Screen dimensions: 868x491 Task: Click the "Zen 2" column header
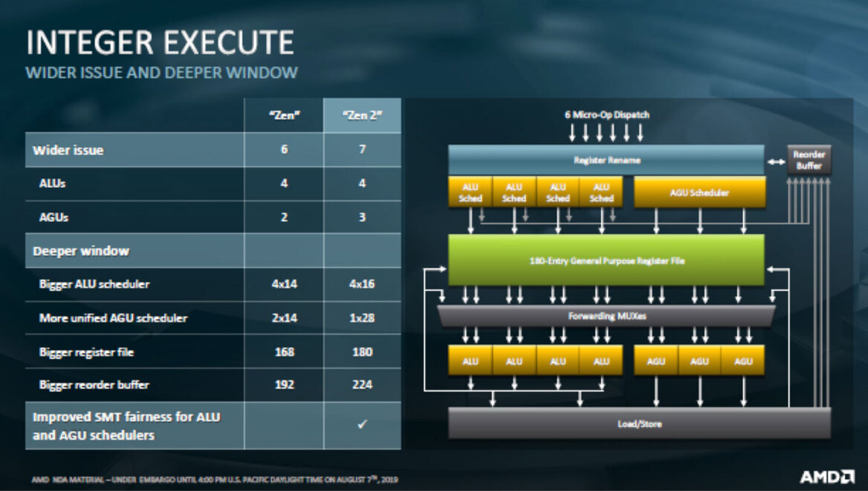362,116
